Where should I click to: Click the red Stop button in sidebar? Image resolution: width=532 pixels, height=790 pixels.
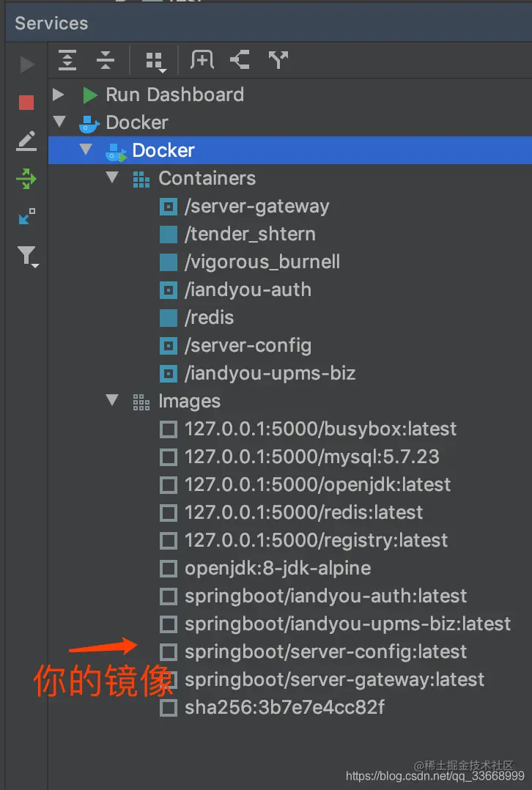26,103
